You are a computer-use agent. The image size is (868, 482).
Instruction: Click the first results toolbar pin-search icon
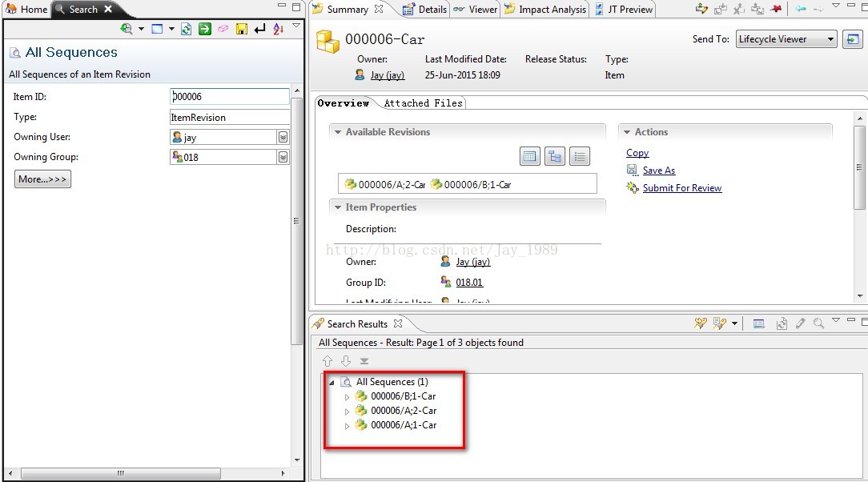coord(701,323)
